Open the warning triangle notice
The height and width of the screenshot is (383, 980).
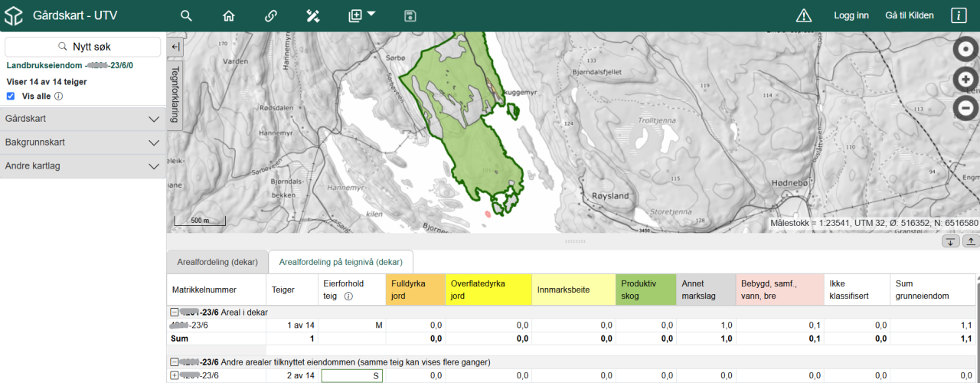point(803,16)
